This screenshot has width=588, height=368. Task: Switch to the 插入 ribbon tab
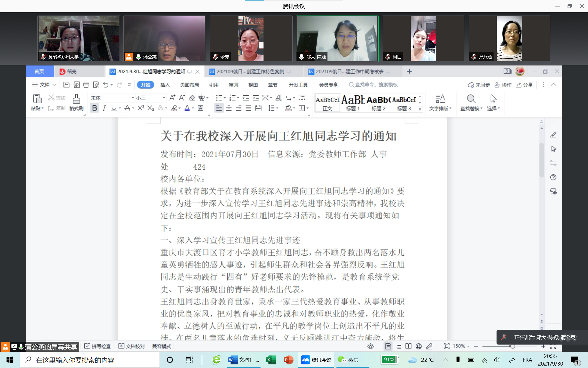[165, 85]
